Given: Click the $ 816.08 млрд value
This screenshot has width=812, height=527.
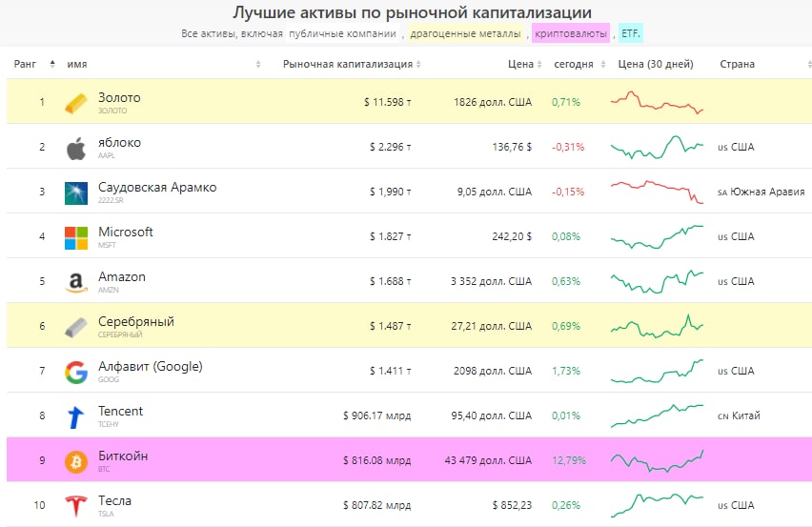Looking at the screenshot, I should pyautogui.click(x=377, y=460).
